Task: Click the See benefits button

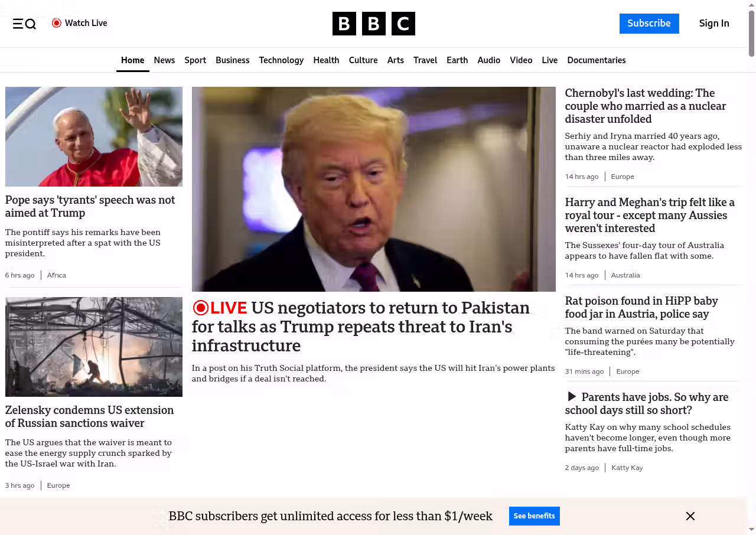Action: [x=534, y=516]
